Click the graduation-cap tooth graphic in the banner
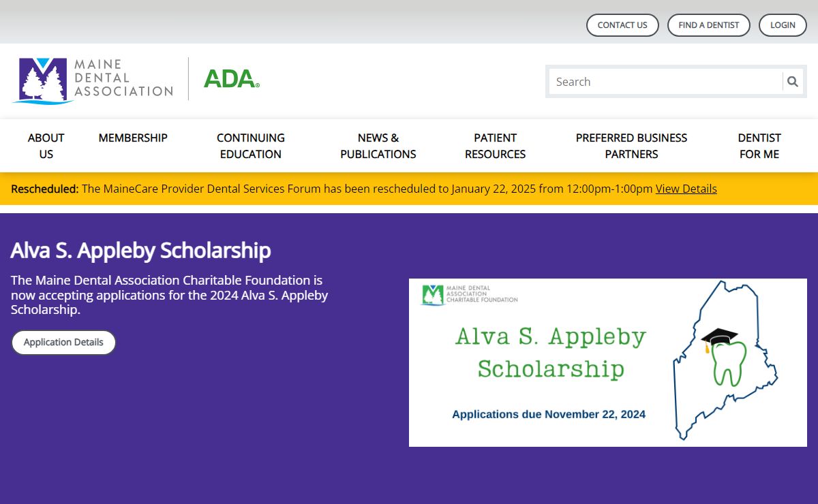This screenshot has height=504, width=818. [x=724, y=356]
